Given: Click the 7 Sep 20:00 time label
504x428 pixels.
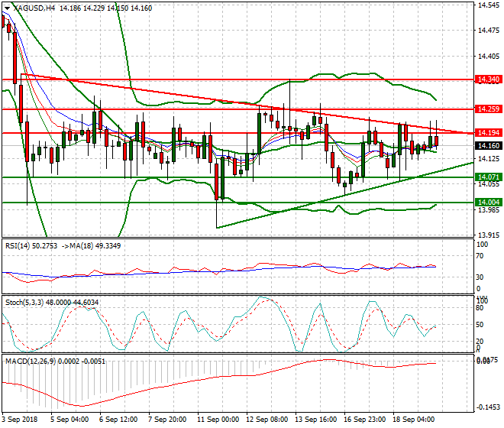Looking at the screenshot, I should (167, 420).
